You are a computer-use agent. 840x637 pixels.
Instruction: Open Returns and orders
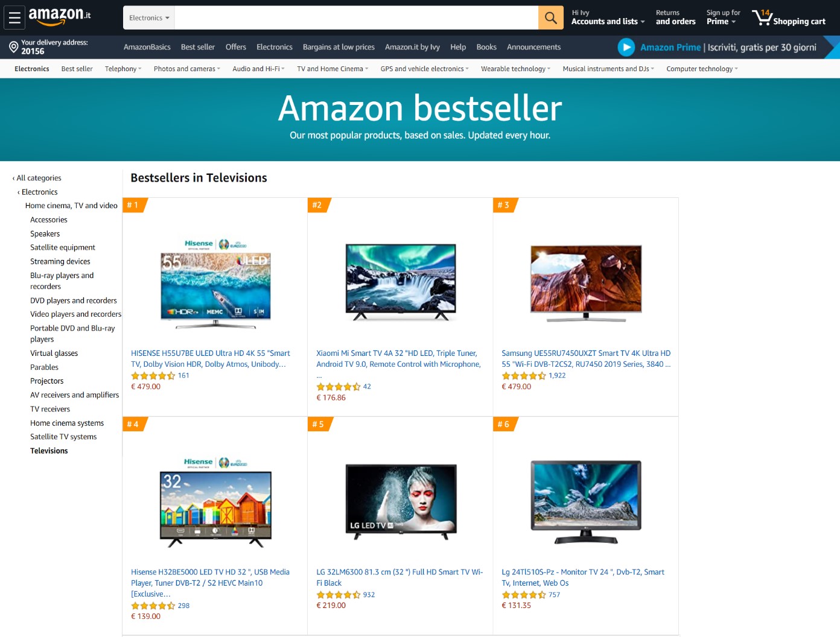pyautogui.click(x=675, y=17)
